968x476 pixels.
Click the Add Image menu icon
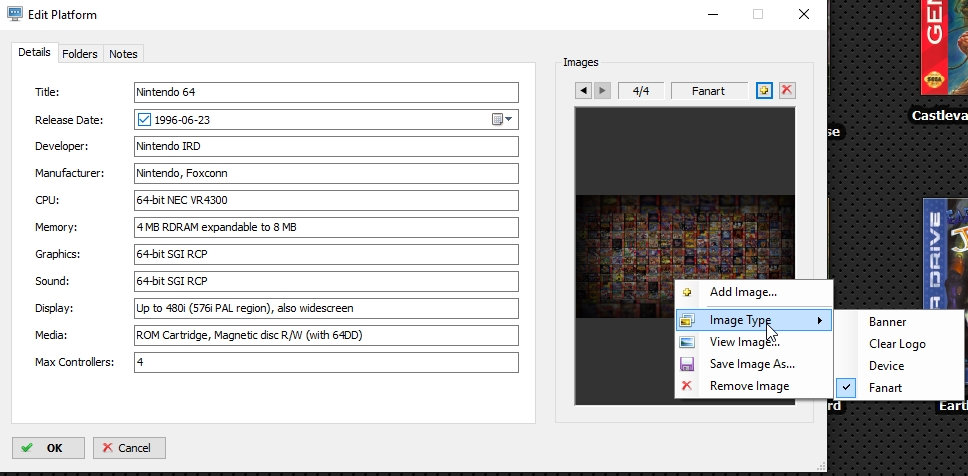click(x=686, y=292)
